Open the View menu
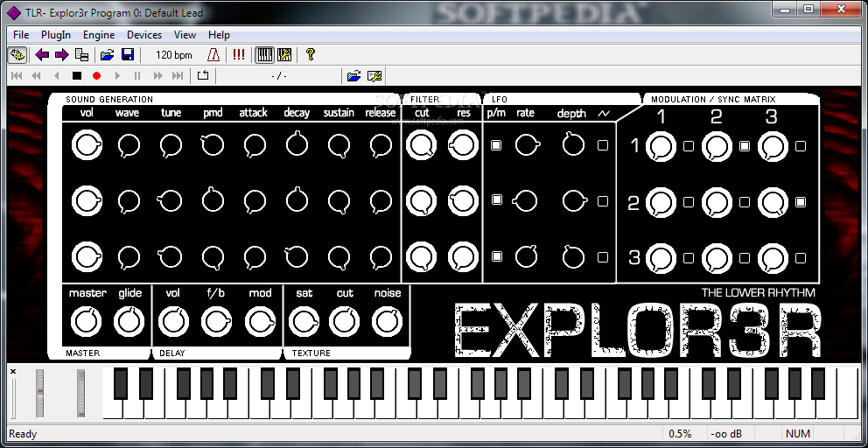Viewport: 868px width, 448px height. pyautogui.click(x=185, y=35)
